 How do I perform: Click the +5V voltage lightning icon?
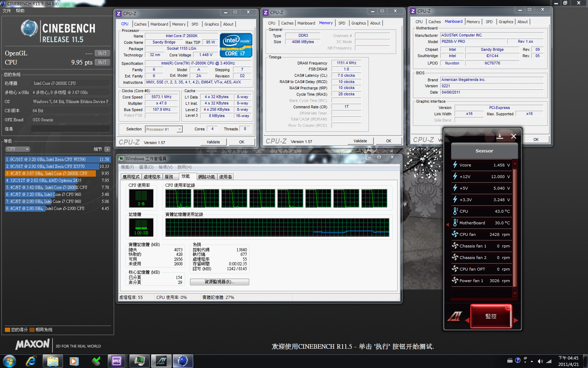click(x=455, y=188)
